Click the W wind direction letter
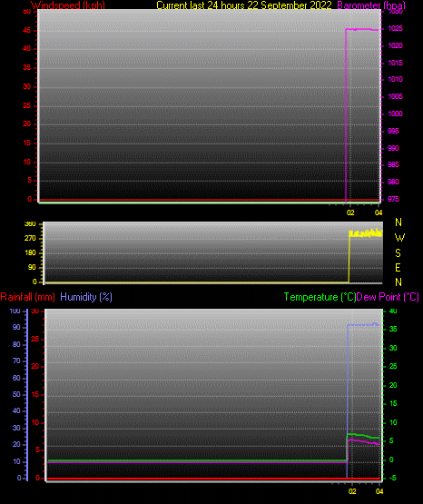The image size is (423, 504). (399, 238)
